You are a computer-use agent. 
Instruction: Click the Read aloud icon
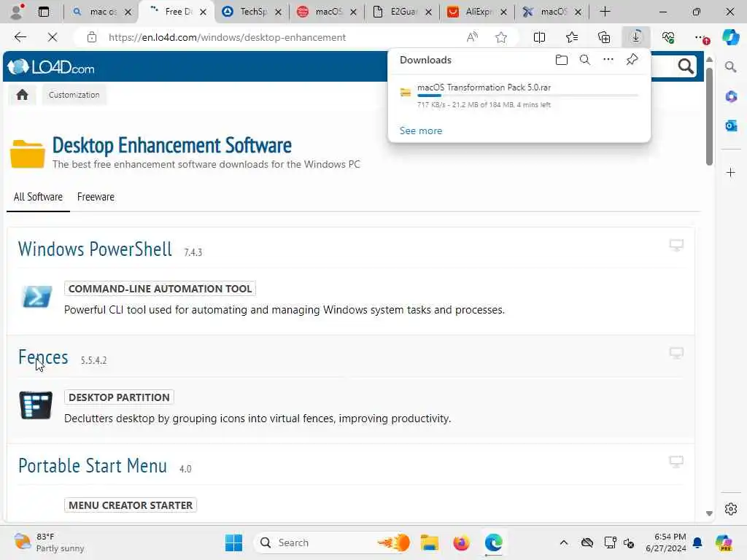(x=472, y=37)
